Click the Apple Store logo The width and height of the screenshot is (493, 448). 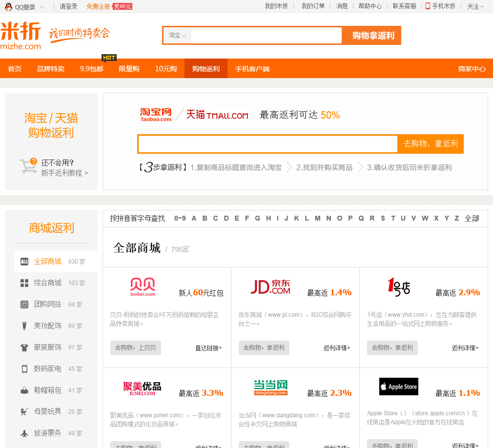pos(399,387)
